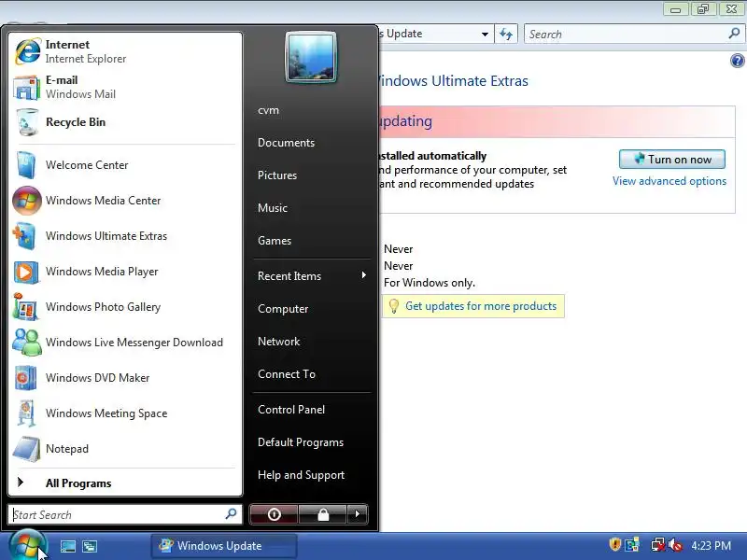Open Control Panel
The image size is (747, 560).
pos(291,410)
